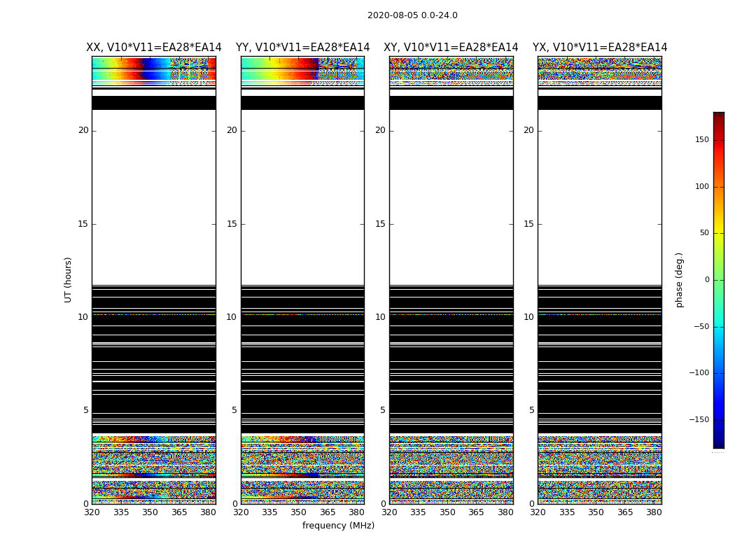Select the YY panel title
Screen dimensions: 735x560
point(302,48)
